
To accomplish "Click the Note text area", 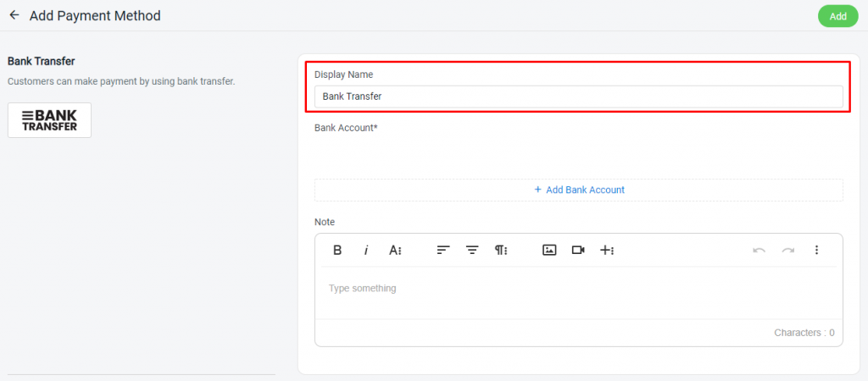I will pyautogui.click(x=578, y=293).
